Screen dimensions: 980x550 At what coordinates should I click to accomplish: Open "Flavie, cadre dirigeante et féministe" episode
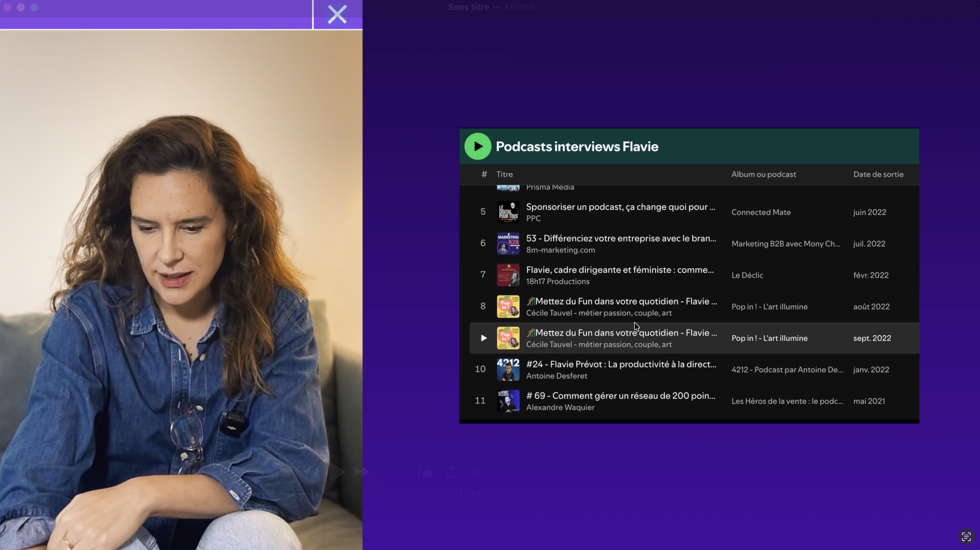(620, 270)
